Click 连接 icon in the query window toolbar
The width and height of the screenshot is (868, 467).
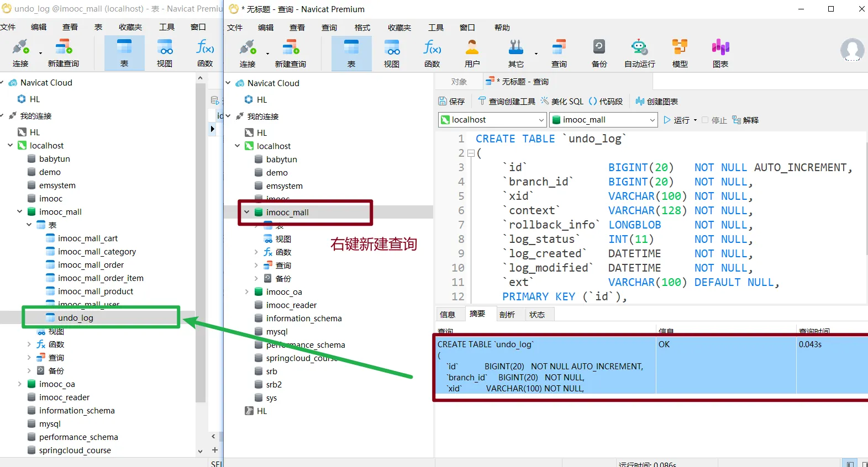(248, 47)
